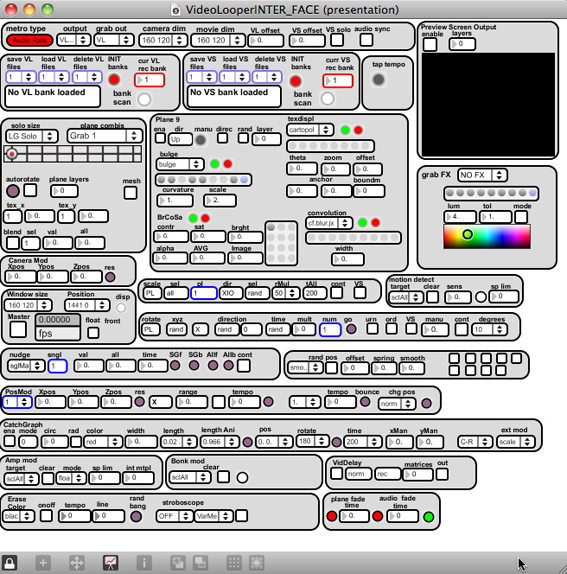This screenshot has width=567, height=574.
Task: Click the tap tempo button
Action: [x=378, y=79]
